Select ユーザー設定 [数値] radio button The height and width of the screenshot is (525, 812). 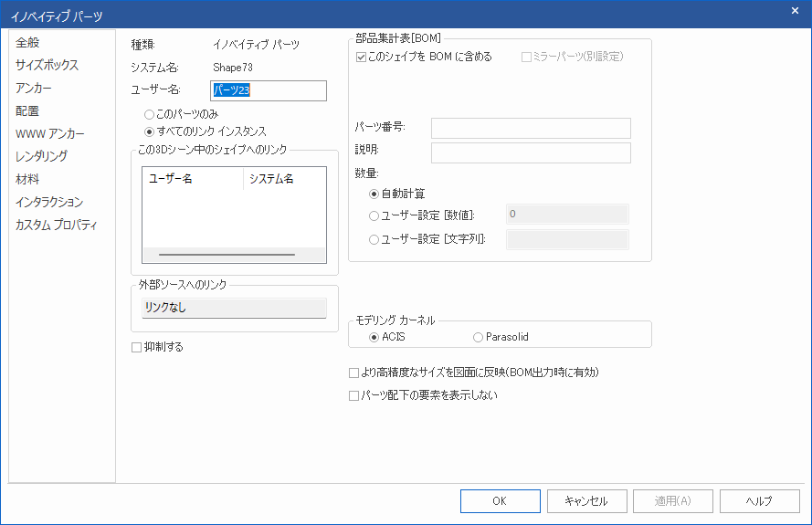pos(422,215)
